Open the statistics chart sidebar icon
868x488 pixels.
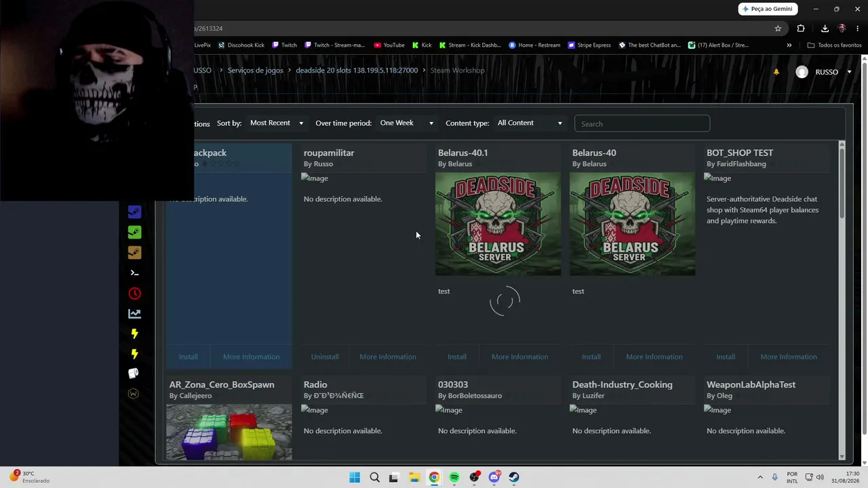click(x=134, y=314)
